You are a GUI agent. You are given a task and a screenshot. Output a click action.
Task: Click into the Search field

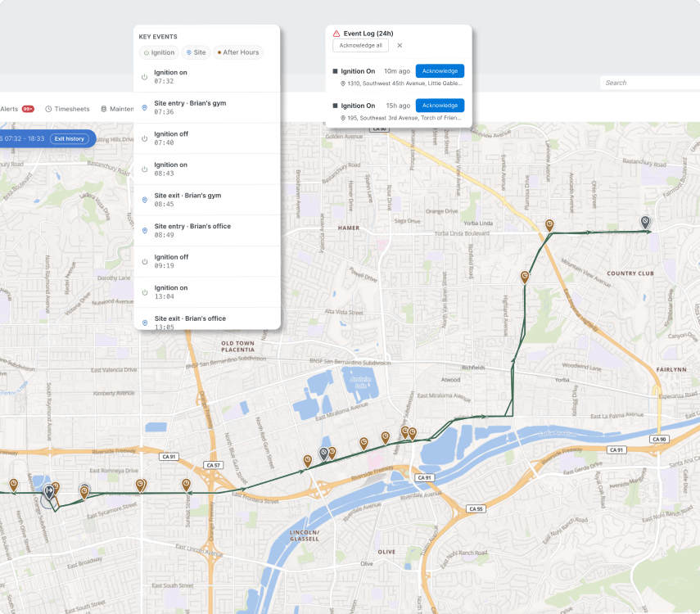point(650,83)
